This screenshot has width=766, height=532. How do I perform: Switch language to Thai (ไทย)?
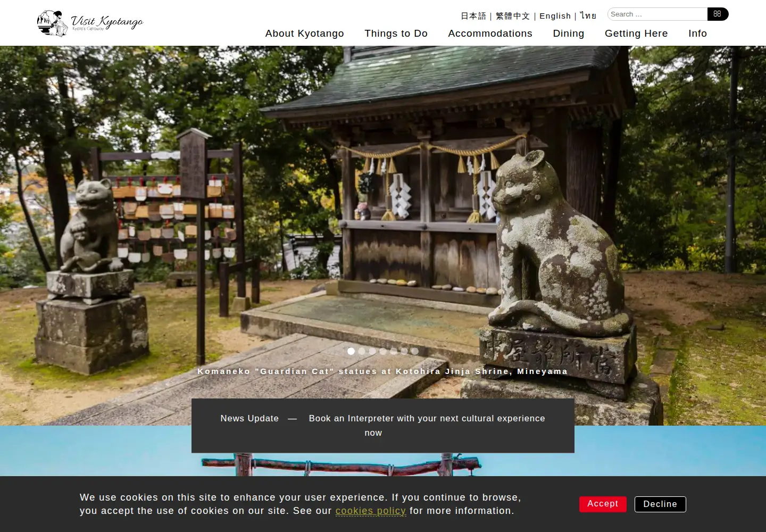588,16
